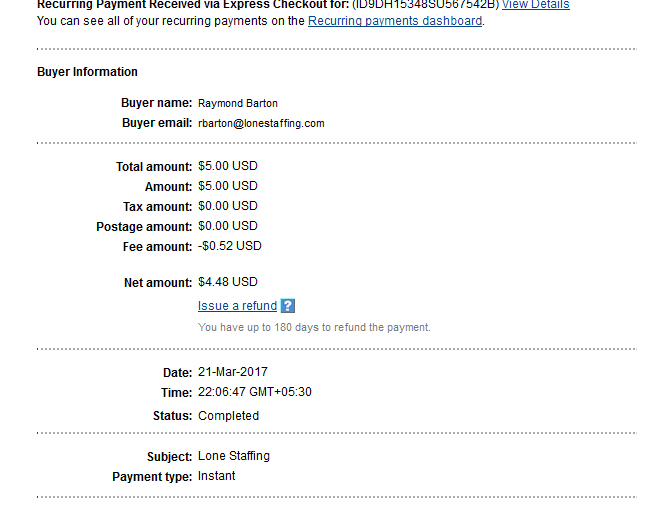This screenshot has width=664, height=513.
Task: Open the View Details link
Action: [x=535, y=5]
